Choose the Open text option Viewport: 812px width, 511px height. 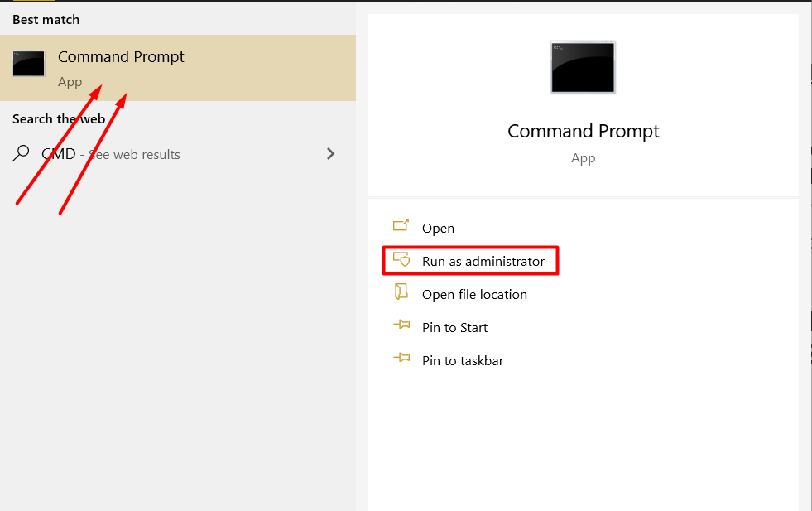click(438, 228)
